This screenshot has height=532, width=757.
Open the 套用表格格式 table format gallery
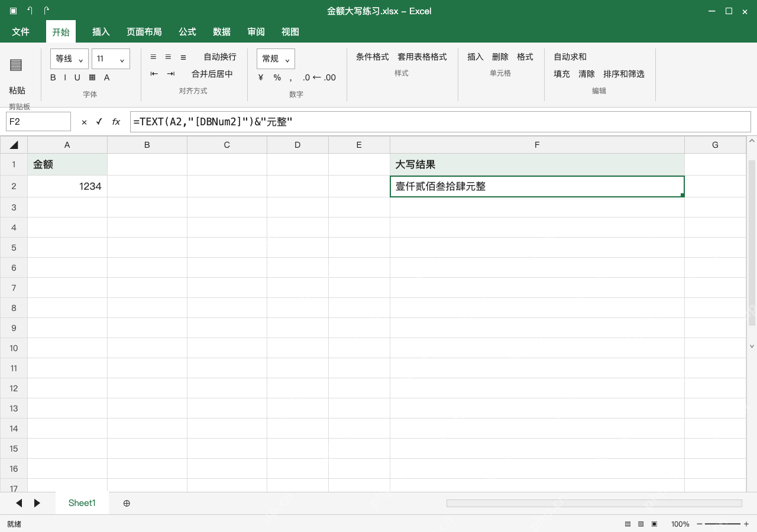point(422,57)
